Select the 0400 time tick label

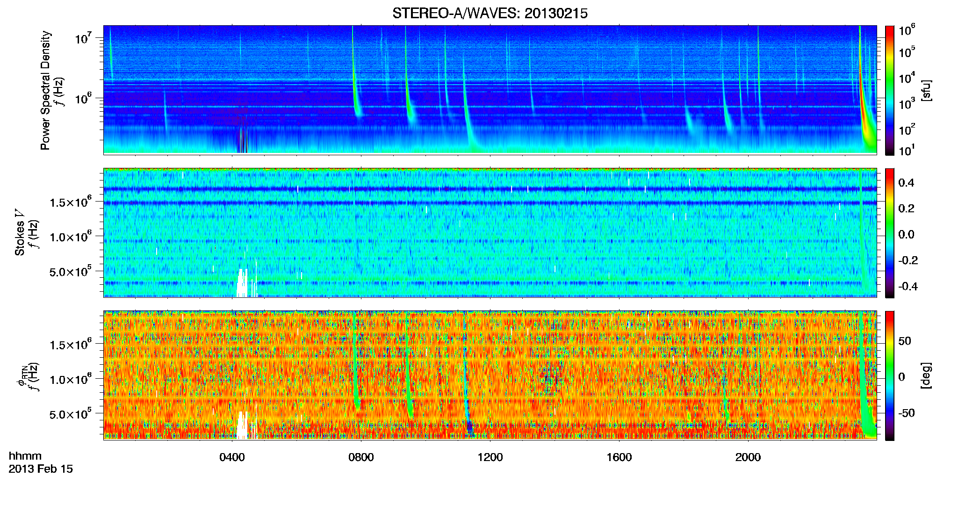point(232,457)
